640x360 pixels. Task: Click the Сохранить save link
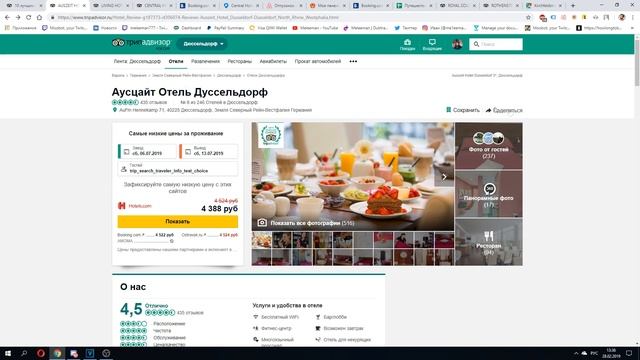(462, 110)
